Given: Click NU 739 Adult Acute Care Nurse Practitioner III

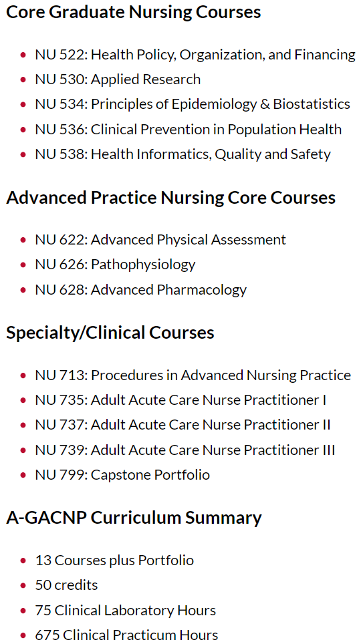Looking at the screenshot, I should click(185, 450).
